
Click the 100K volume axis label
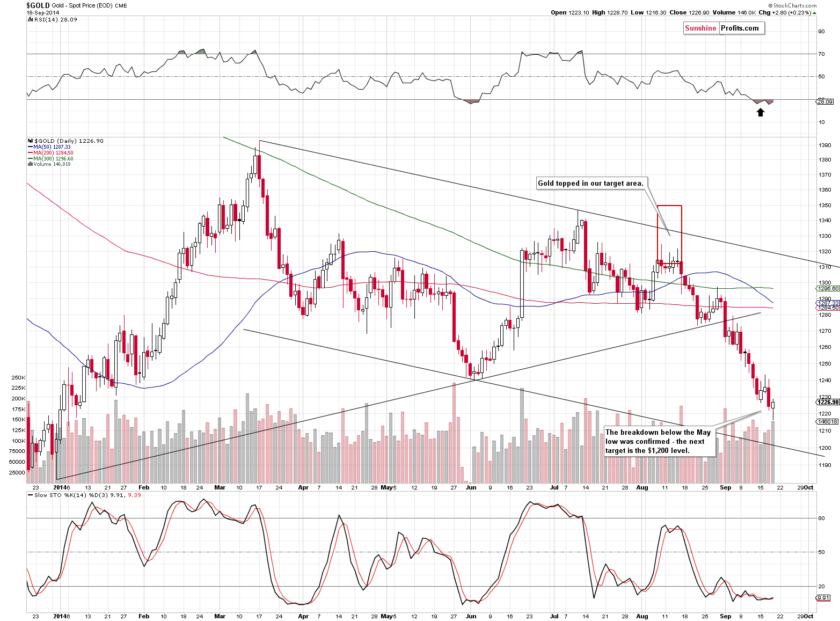click(x=18, y=441)
